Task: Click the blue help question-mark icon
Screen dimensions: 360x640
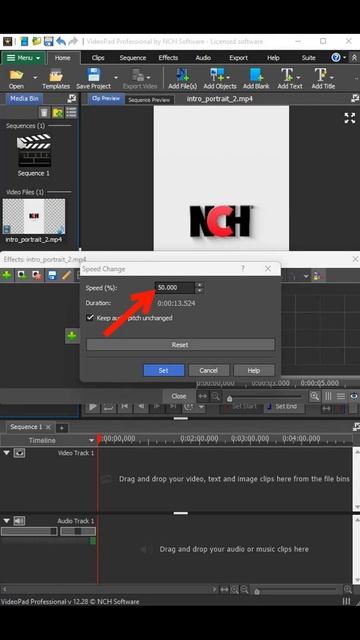Action: pos(336,58)
